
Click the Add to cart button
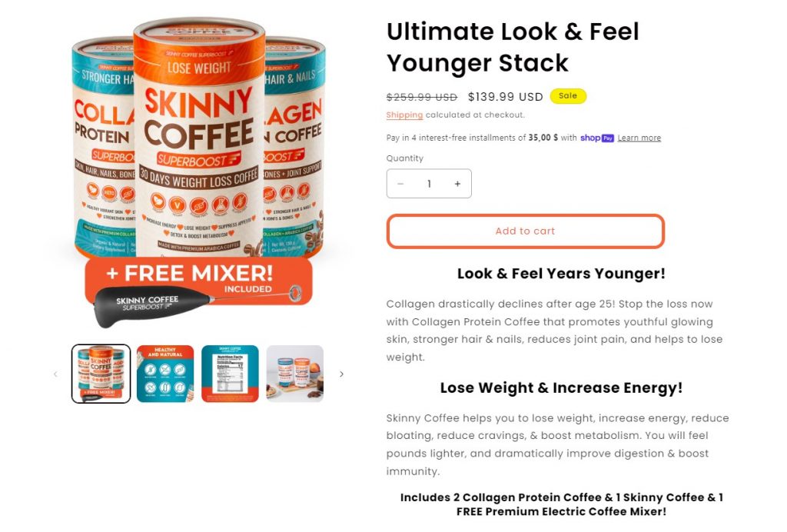coord(525,231)
